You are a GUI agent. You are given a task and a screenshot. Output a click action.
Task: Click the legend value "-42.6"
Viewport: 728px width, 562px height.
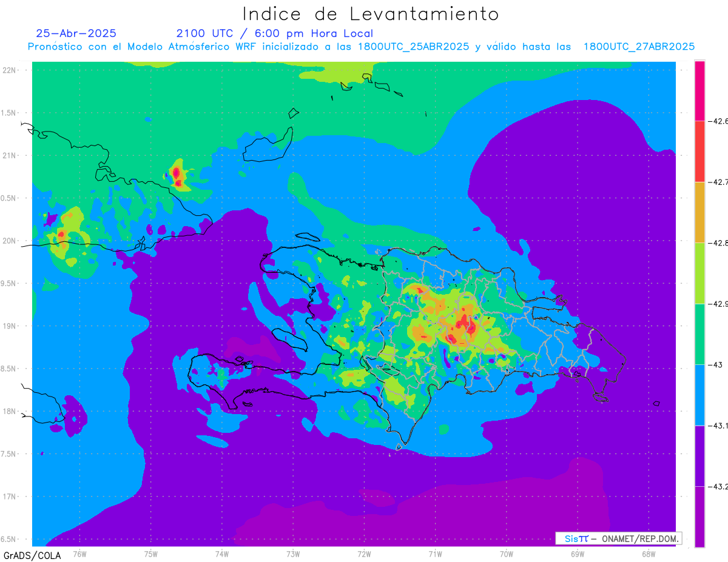click(x=719, y=121)
